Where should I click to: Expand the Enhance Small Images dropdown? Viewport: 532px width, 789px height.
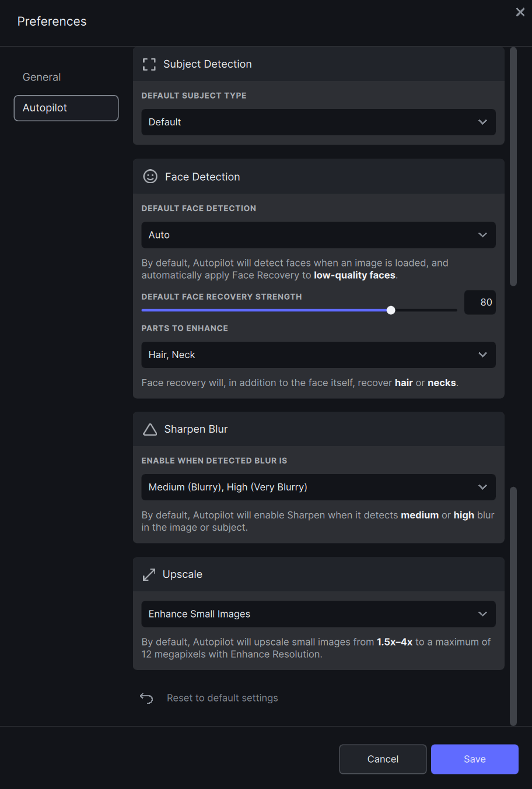coord(318,614)
